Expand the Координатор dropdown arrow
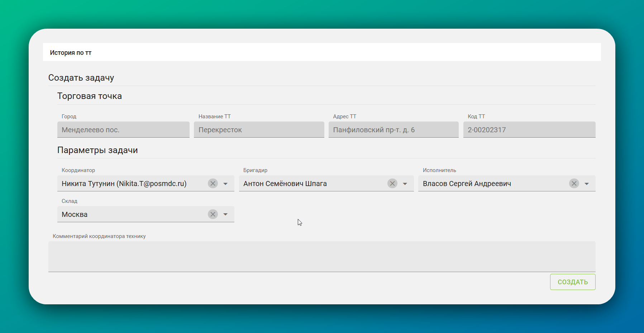Screen dimensions: 644x333 (x=225, y=184)
